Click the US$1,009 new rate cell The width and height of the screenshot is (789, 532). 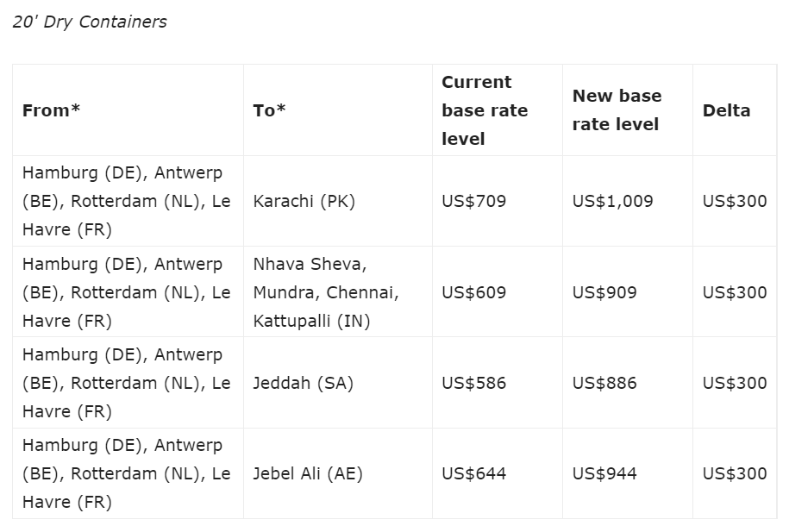click(x=612, y=202)
